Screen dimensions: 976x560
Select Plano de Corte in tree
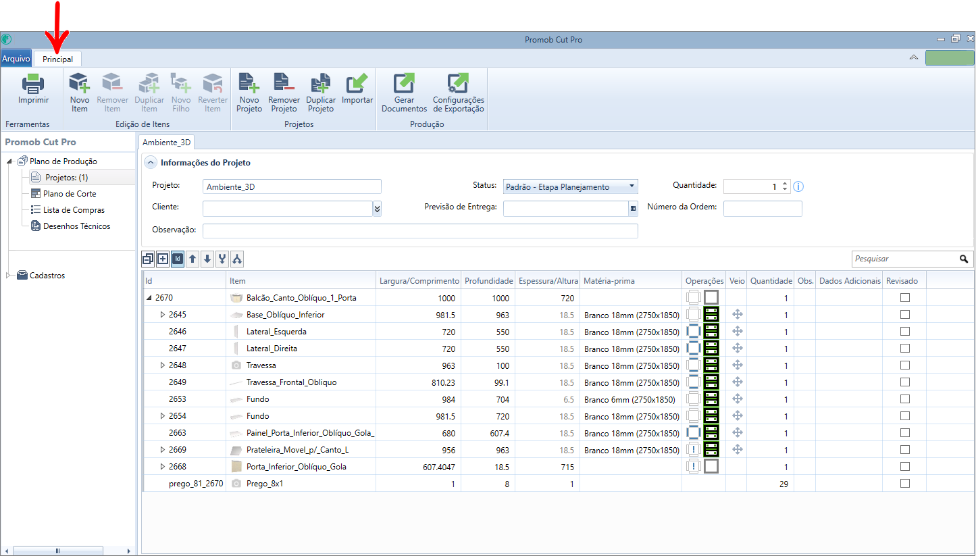click(x=70, y=194)
